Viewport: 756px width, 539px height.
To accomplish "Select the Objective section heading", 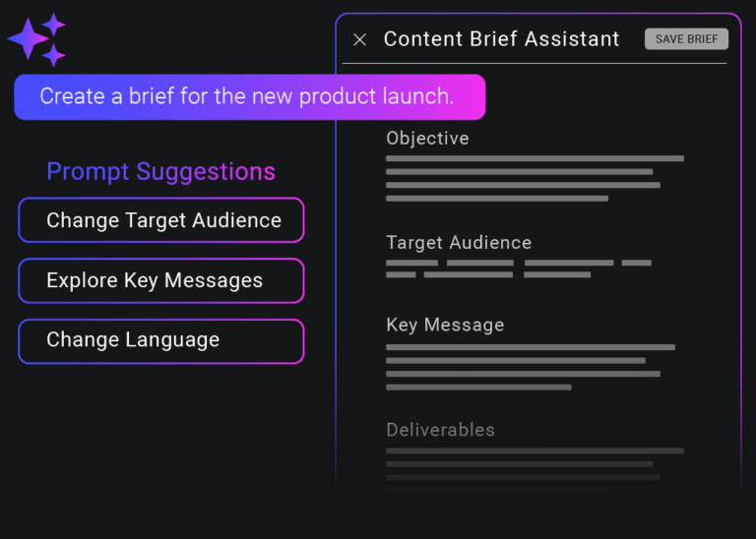I will tap(427, 139).
